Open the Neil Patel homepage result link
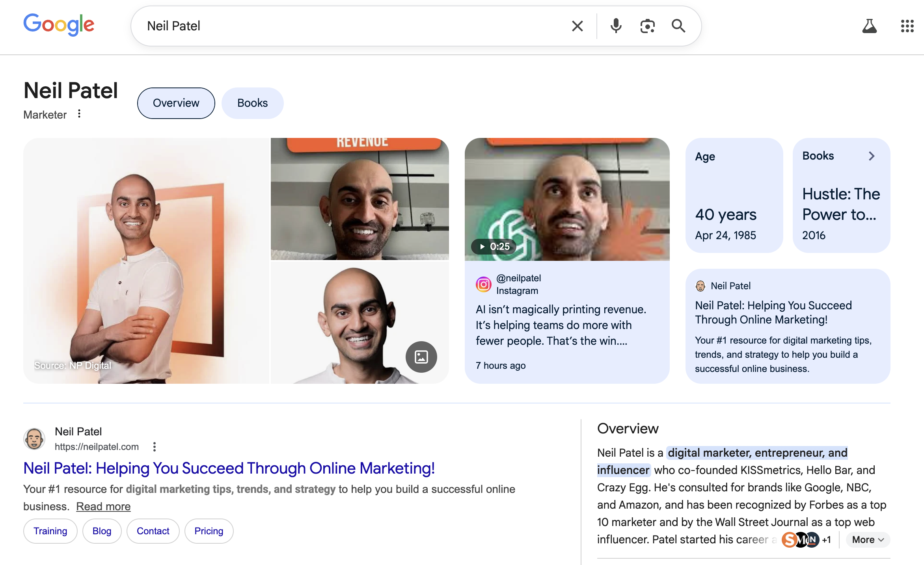This screenshot has width=924, height=565. 229,468
